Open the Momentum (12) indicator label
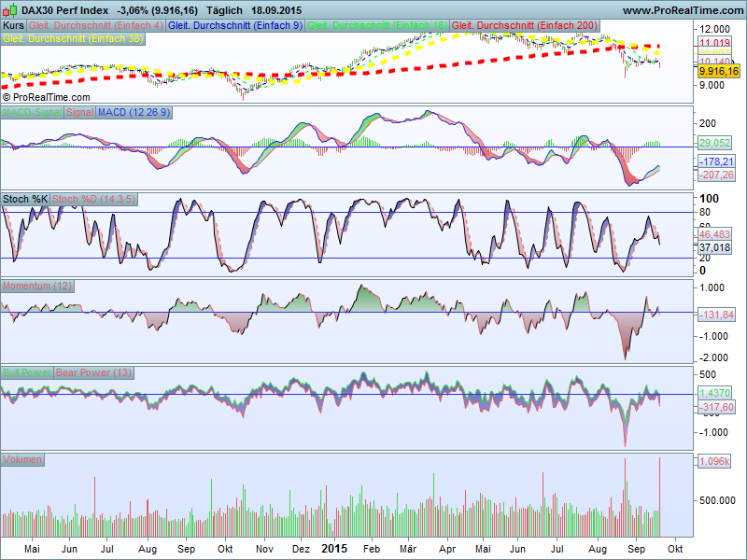Image resolution: width=747 pixels, height=560 pixels. (x=37, y=286)
